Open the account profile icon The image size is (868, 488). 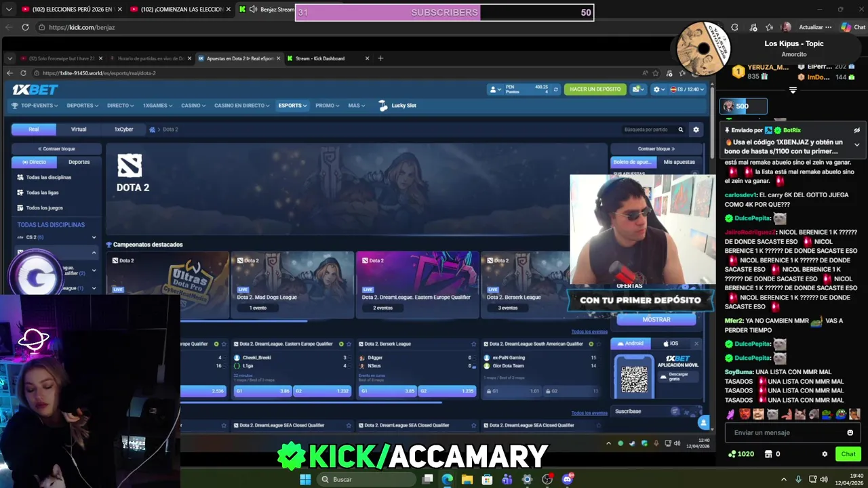(495, 89)
